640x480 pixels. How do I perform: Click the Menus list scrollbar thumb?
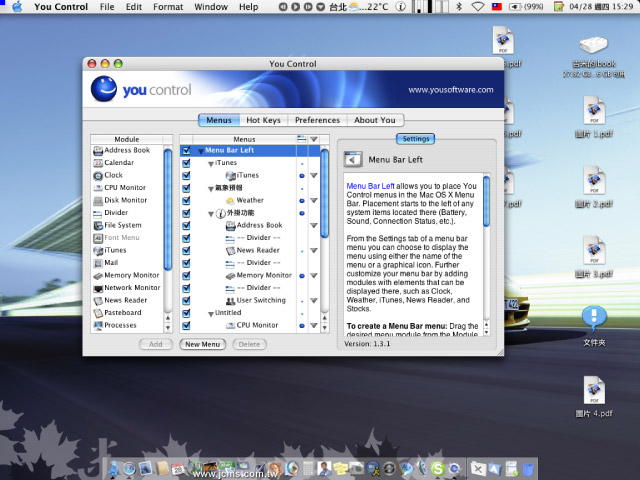[324, 193]
